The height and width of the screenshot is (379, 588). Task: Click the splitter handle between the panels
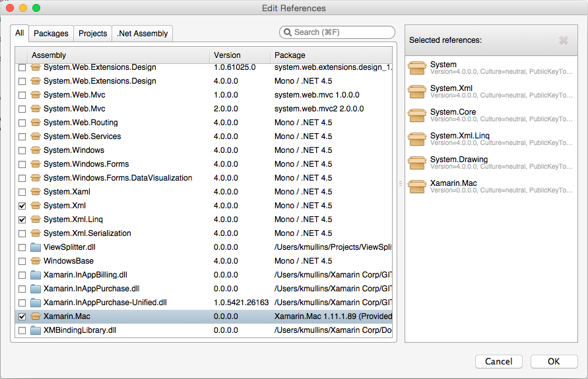pyautogui.click(x=401, y=184)
